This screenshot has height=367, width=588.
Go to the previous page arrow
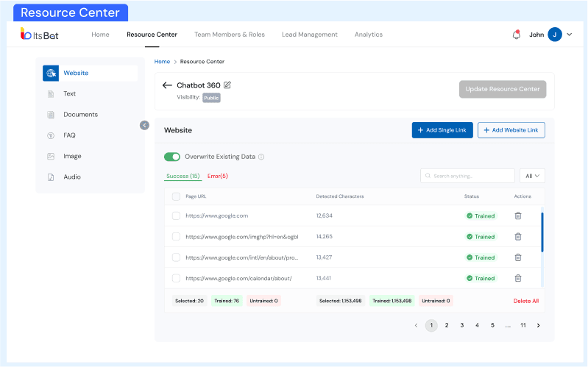coord(416,325)
